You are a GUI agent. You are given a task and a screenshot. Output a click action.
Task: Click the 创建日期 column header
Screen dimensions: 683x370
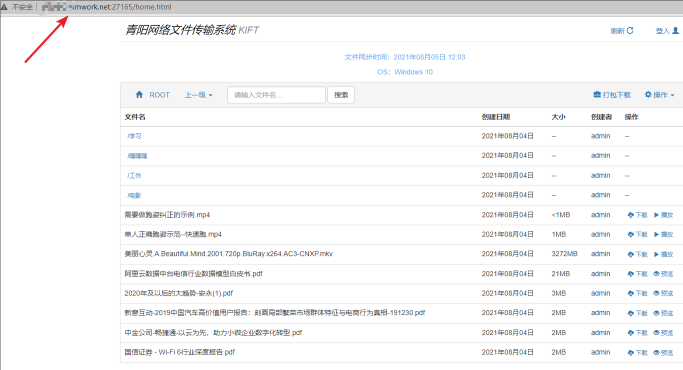point(496,117)
